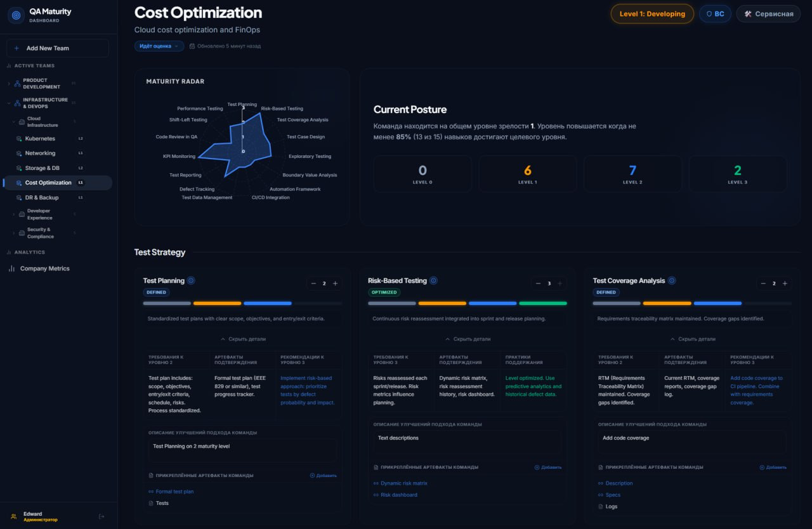Screen dimensions: 812x529
Task: Click the info icon beside Test Planning
Action: click(191, 280)
